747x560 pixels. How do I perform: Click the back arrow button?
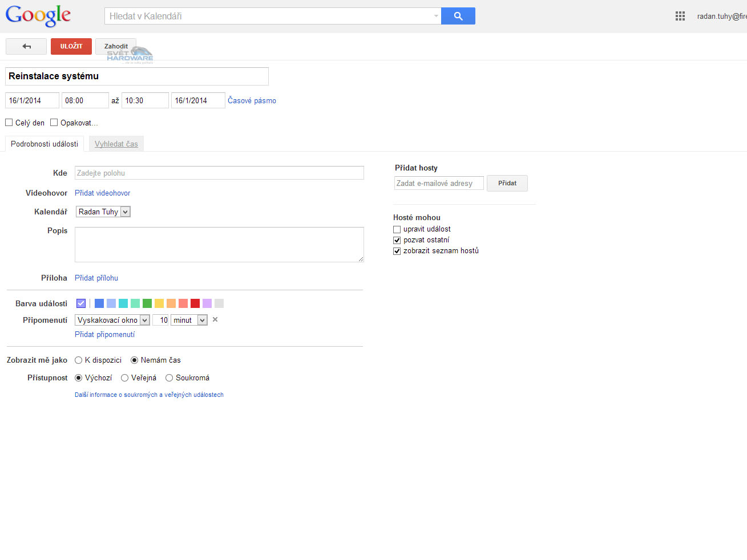click(26, 46)
